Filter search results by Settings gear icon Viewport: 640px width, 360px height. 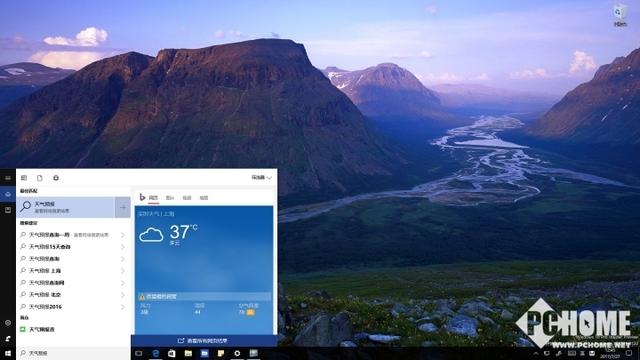56,178
